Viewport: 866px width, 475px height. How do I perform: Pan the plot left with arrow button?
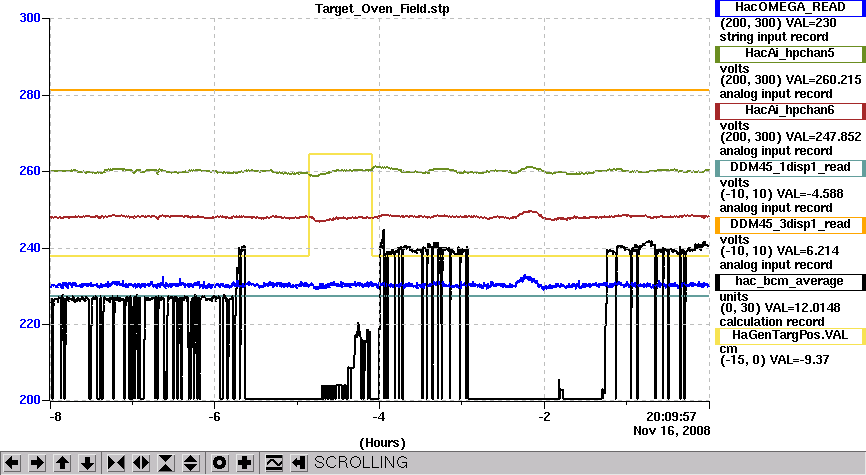click(12, 462)
